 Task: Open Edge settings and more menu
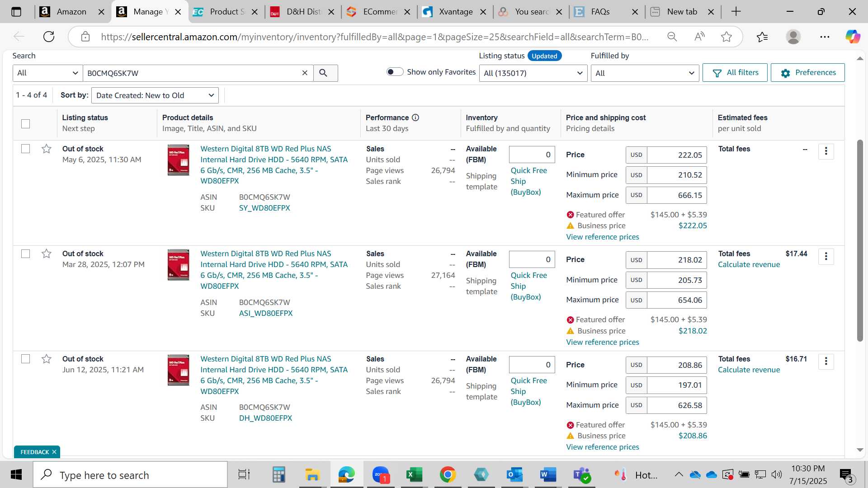(825, 37)
